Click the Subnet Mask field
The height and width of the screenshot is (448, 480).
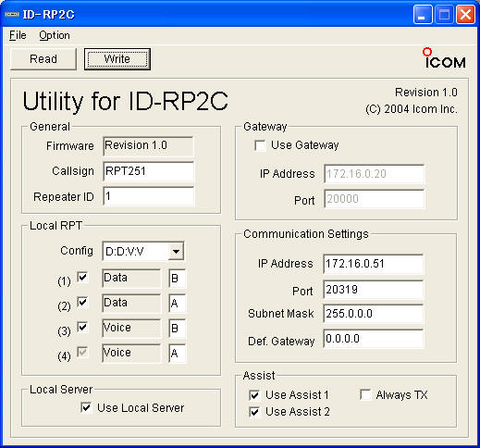(x=373, y=314)
